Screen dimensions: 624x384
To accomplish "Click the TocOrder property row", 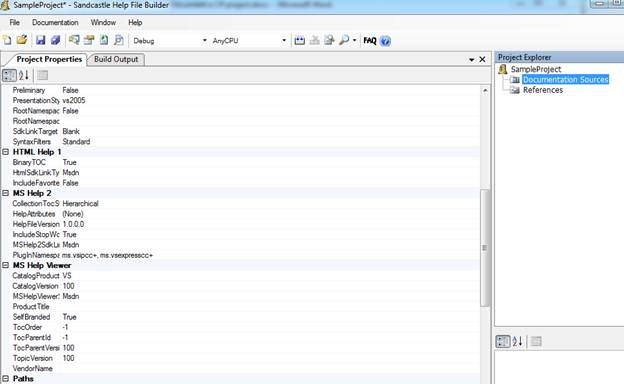I will coord(240,327).
